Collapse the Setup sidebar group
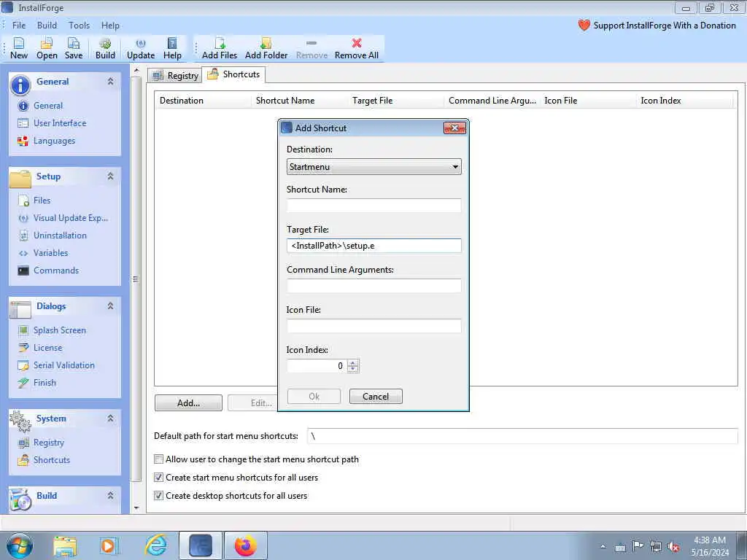 click(111, 176)
